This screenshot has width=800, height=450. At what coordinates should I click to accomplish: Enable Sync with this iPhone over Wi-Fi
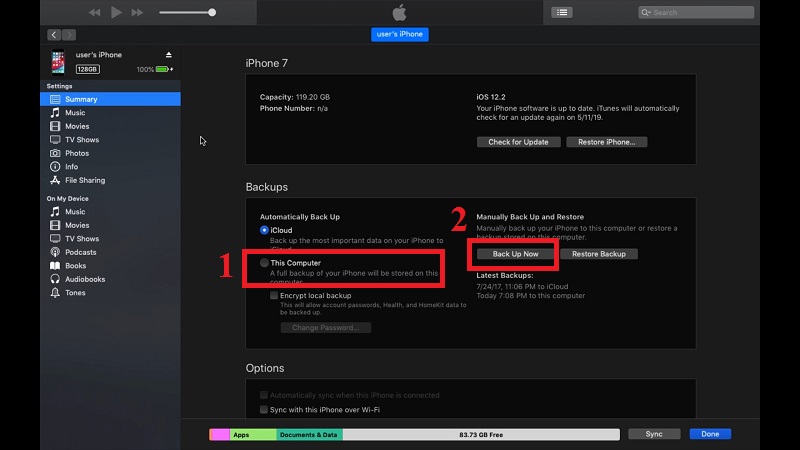(x=264, y=410)
